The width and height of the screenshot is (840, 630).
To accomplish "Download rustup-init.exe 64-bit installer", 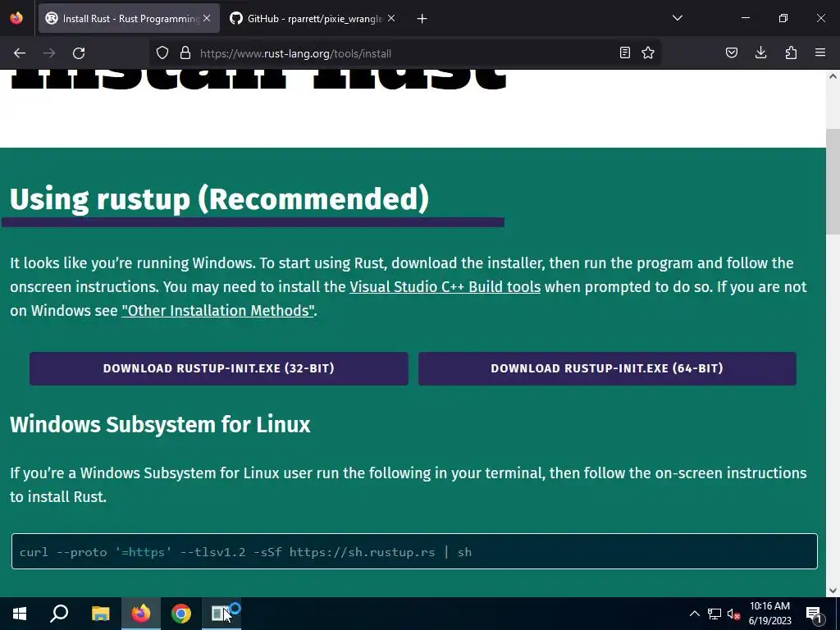I will coord(607,368).
